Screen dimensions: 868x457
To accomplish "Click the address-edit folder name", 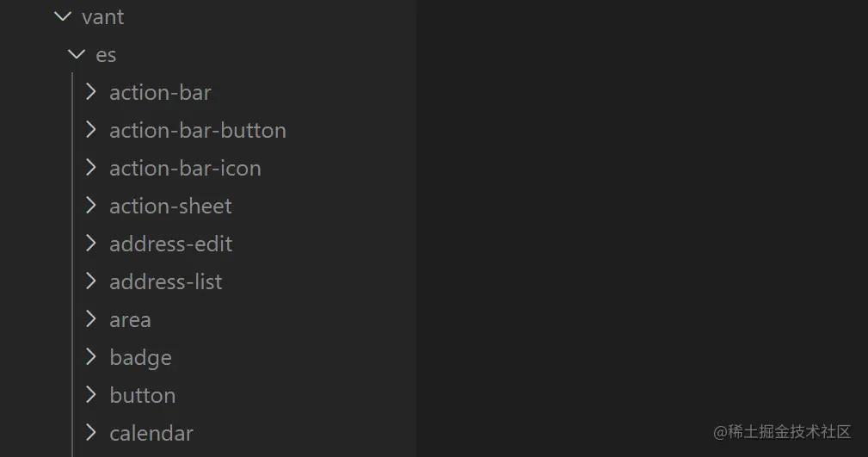I will point(170,244).
